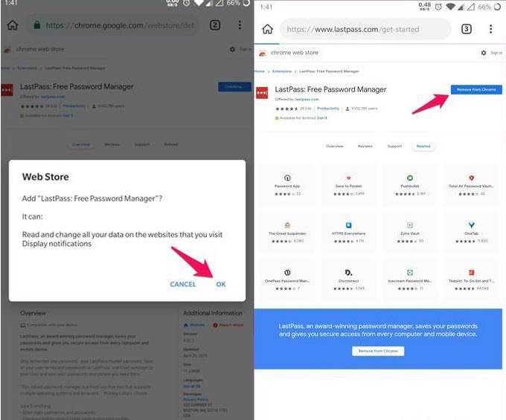Image resolution: width=506 pixels, height=420 pixels.
Task: Switch to the Overview tab on right page
Action: pos(335,146)
